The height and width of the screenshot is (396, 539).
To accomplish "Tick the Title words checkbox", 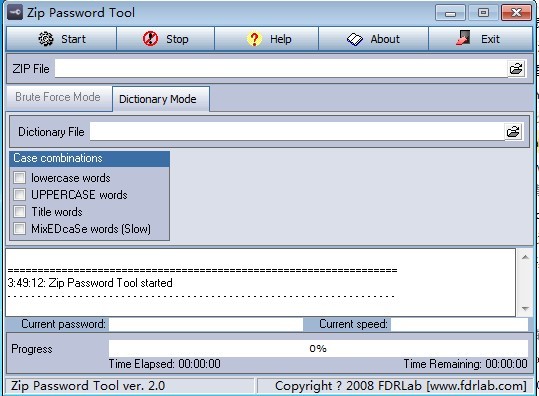I will tap(20, 211).
